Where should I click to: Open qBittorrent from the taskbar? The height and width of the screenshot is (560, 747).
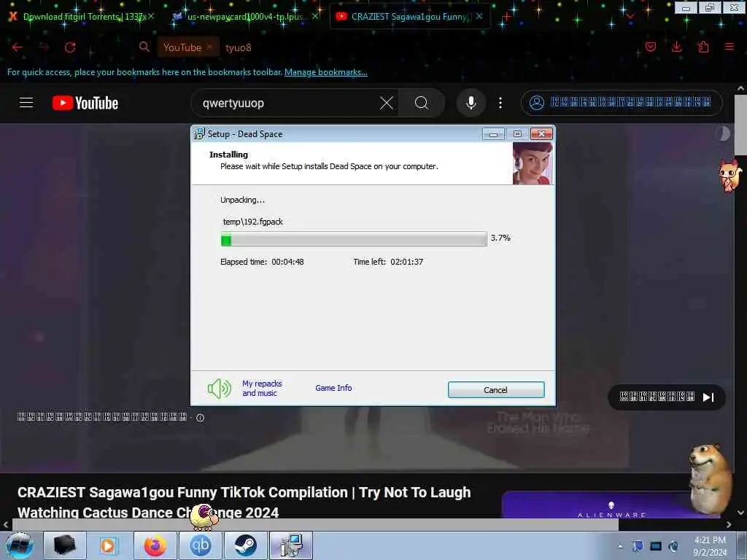(200, 545)
